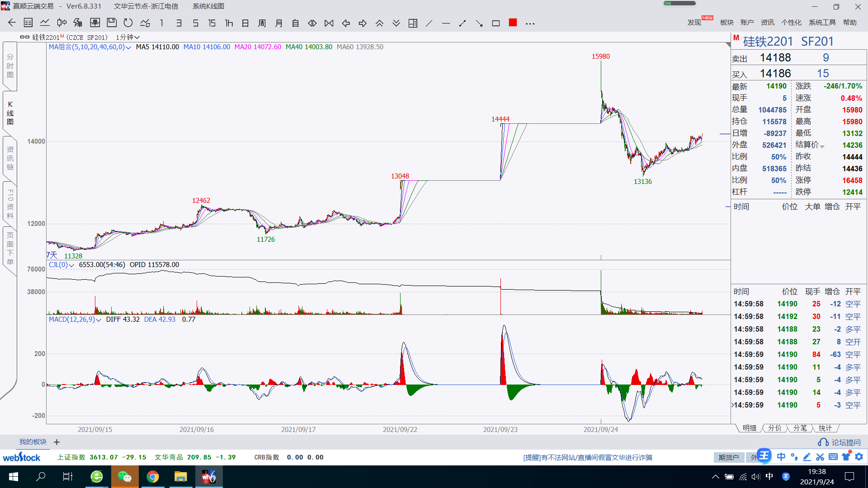Expand the MACD(12,26,9) parameter dropdown
Viewport: 868px width, 488px height.
(99, 320)
